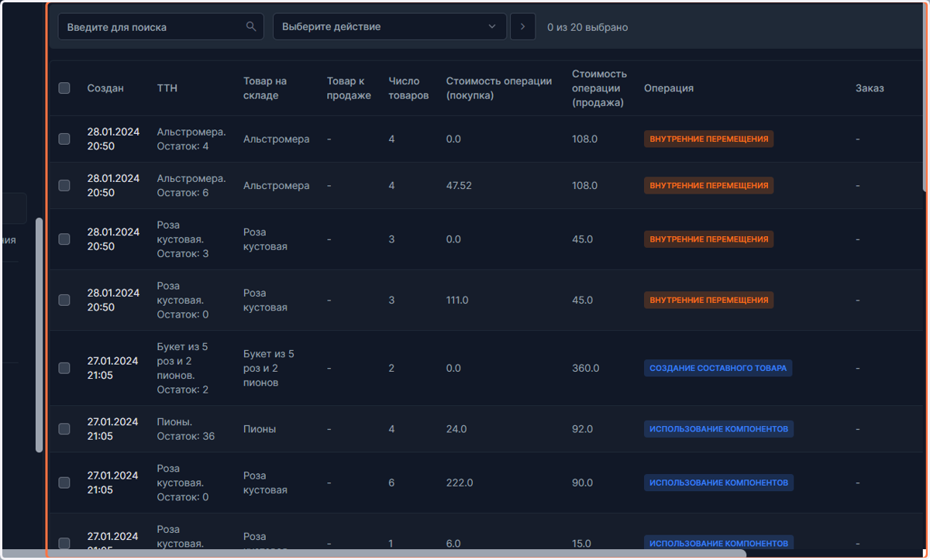Click stock item "Пионы" in Товар на складе column
This screenshot has width=930, height=560.
260,428
